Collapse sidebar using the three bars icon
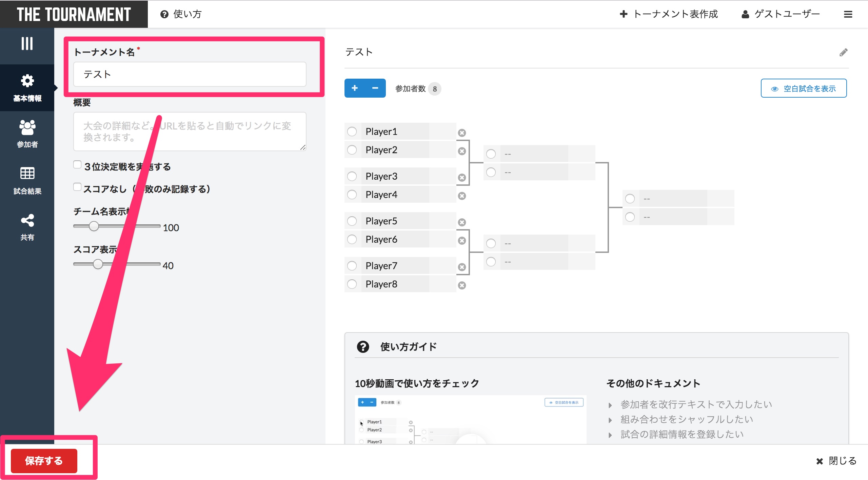 click(27, 43)
